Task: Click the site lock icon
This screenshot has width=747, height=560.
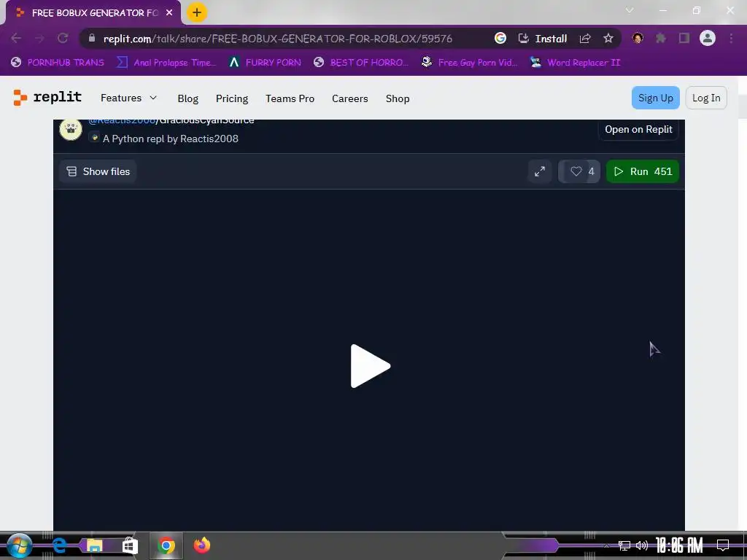Action: pyautogui.click(x=93, y=38)
